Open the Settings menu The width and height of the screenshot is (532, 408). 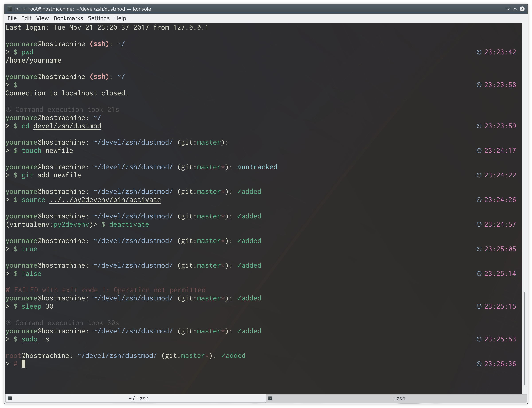click(98, 18)
